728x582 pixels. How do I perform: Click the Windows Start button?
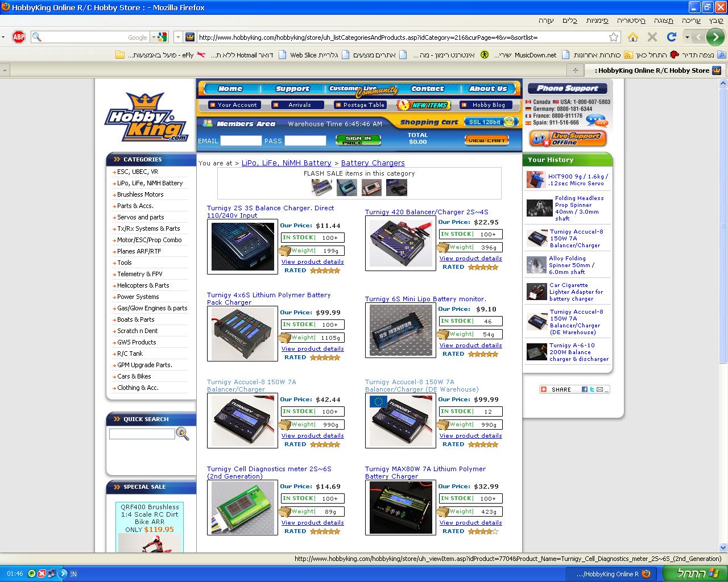[694, 573]
